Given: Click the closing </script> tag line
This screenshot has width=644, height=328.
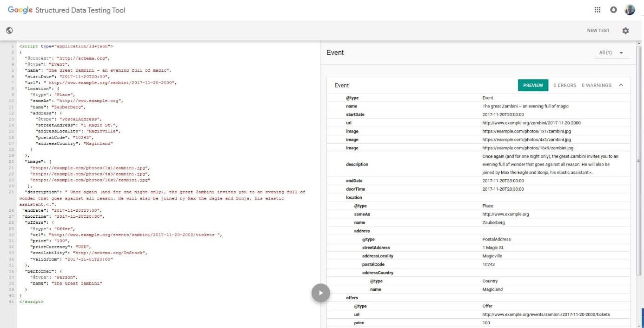Looking at the screenshot, I should 32,301.
